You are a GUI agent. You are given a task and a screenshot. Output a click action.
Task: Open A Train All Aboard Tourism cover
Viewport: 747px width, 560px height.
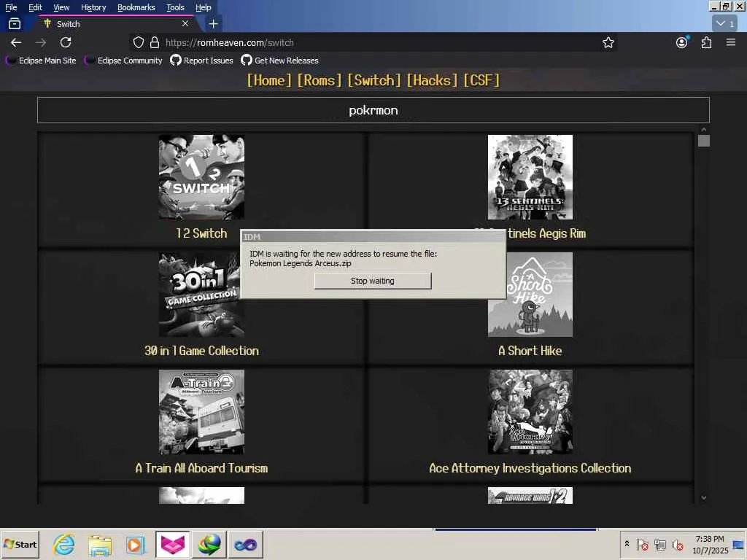click(201, 412)
